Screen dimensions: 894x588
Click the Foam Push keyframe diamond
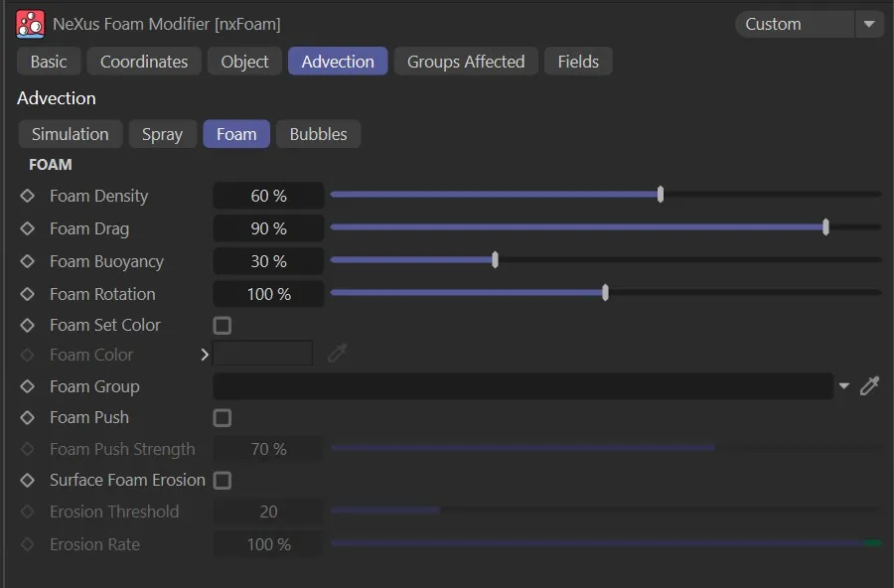28,417
